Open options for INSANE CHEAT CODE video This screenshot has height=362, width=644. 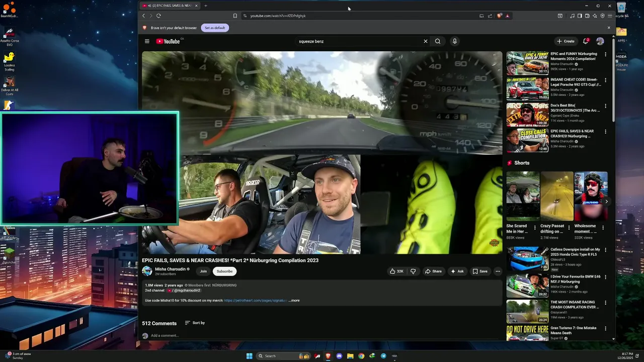point(605,80)
